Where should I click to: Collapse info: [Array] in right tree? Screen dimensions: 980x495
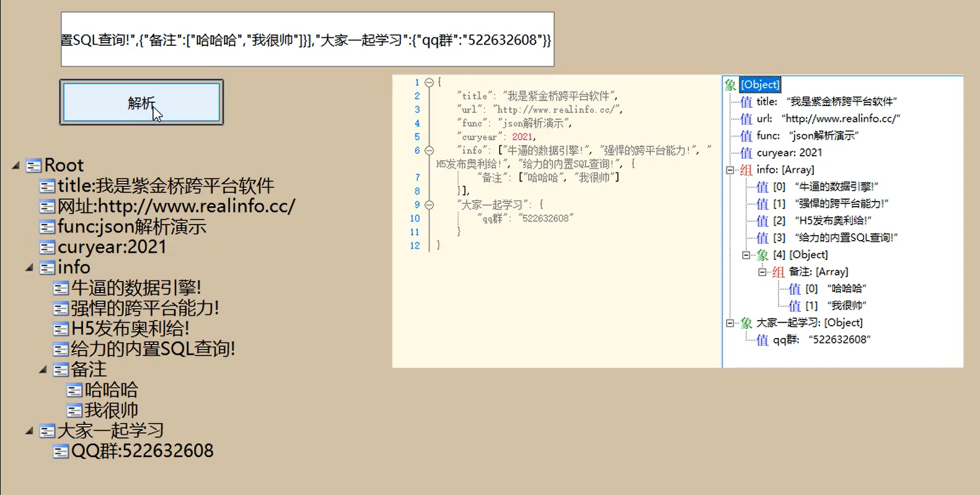tap(730, 170)
